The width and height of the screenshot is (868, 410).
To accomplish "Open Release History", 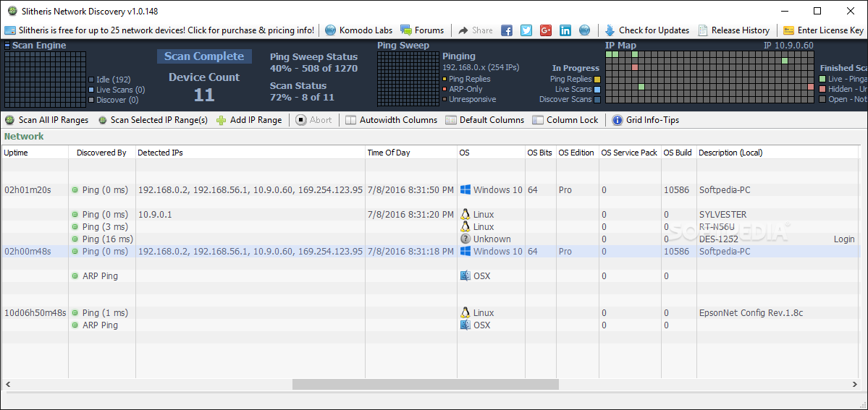I will 734,30.
